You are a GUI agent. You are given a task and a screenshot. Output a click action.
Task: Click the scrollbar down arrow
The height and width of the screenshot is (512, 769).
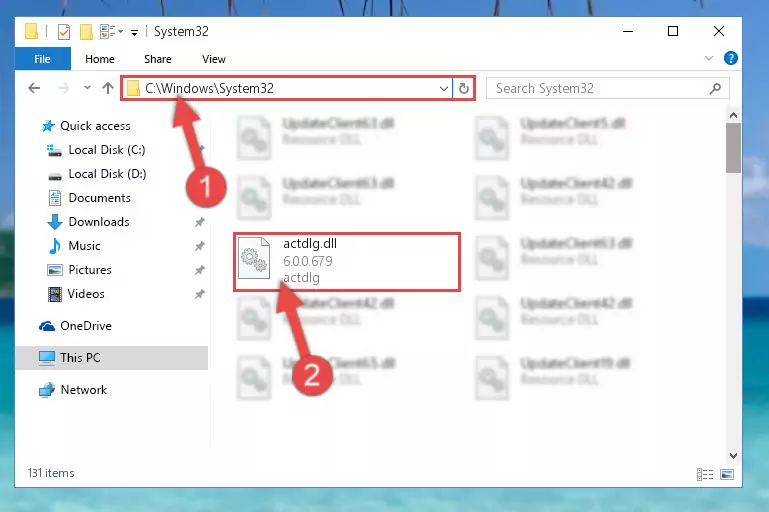pos(733,456)
